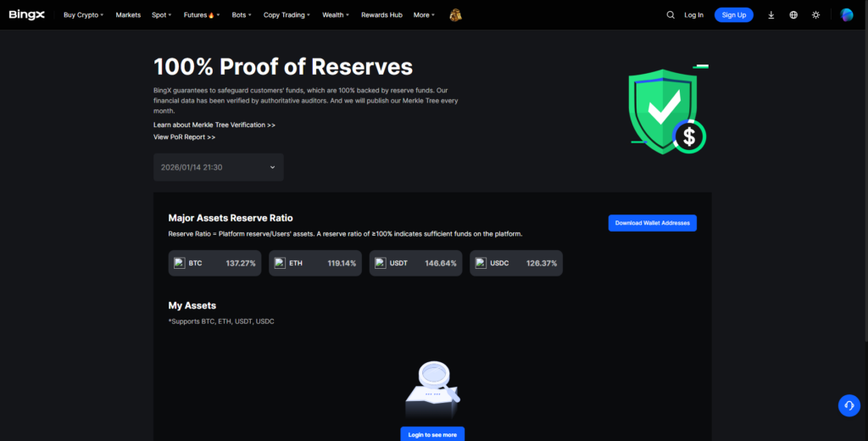This screenshot has width=868, height=441.
Task: Click the Supports BTC, ETH, USDT, USDC note
Action: click(x=221, y=321)
